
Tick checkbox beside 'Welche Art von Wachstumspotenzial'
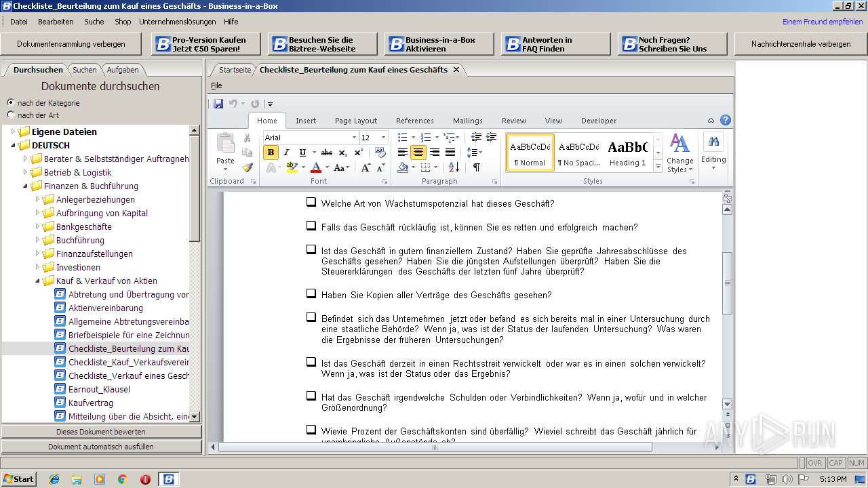(x=311, y=202)
